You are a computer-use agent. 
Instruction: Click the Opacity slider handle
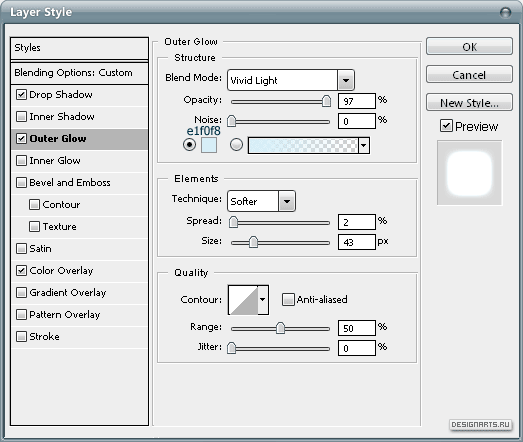(x=327, y=101)
